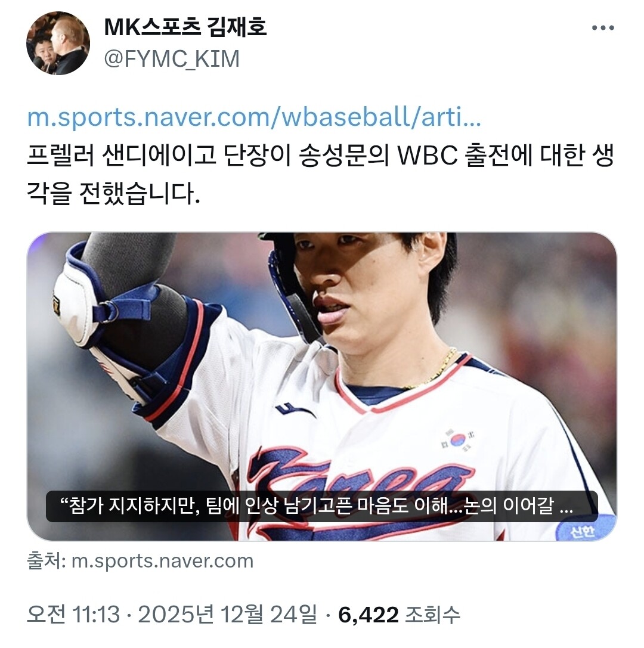Open the @FYMC_KIM handle
Screen dimensions: 644x648
pos(172,58)
